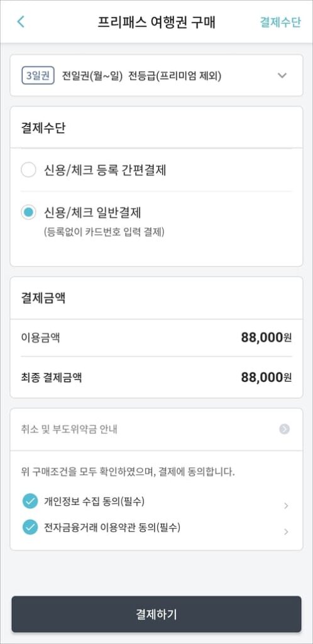Uncheck 전자금융거래 이용약관 동의(필수) checkbox

coord(30,527)
